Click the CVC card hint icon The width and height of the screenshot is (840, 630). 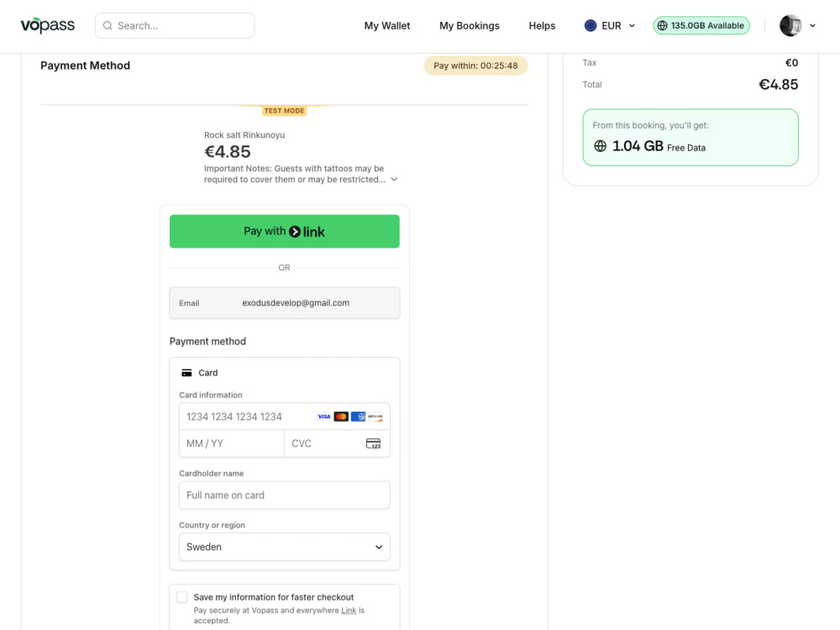pyautogui.click(x=374, y=444)
